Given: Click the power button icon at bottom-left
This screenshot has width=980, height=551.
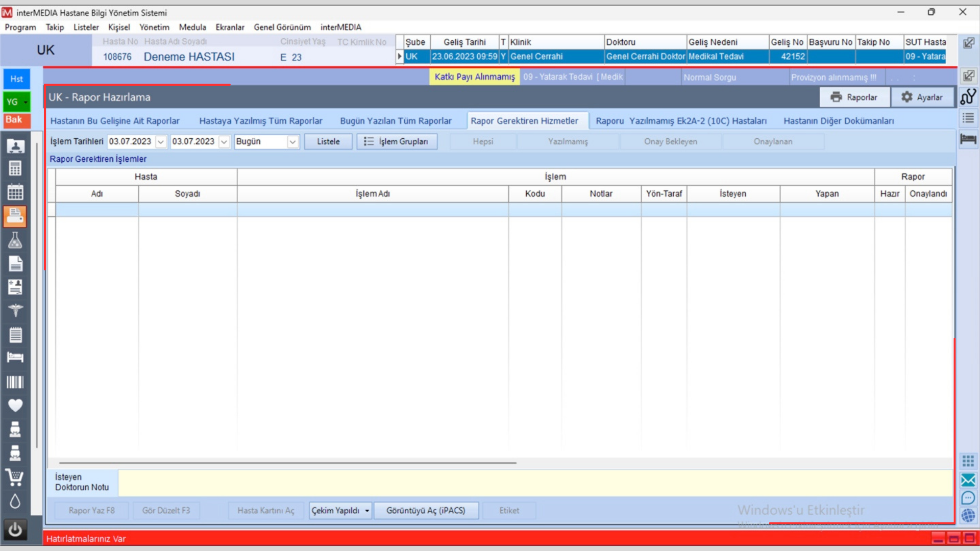Looking at the screenshot, I should 15,530.
